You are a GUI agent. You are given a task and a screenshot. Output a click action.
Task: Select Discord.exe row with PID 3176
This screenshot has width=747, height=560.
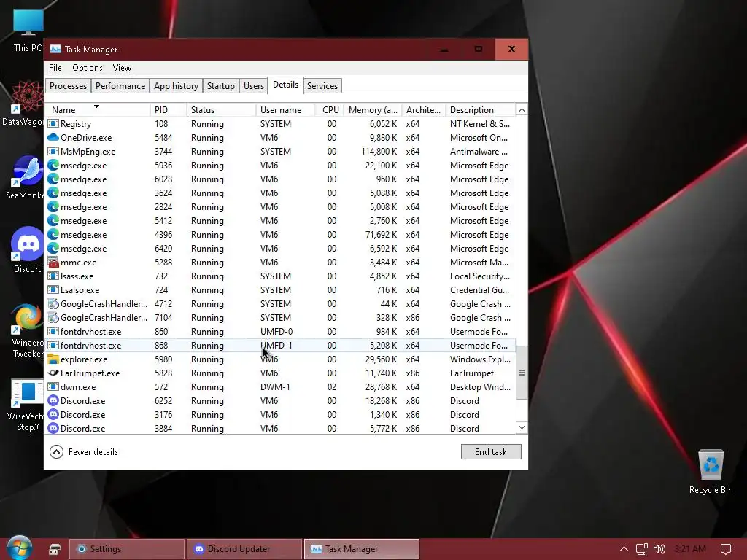tap(281, 415)
